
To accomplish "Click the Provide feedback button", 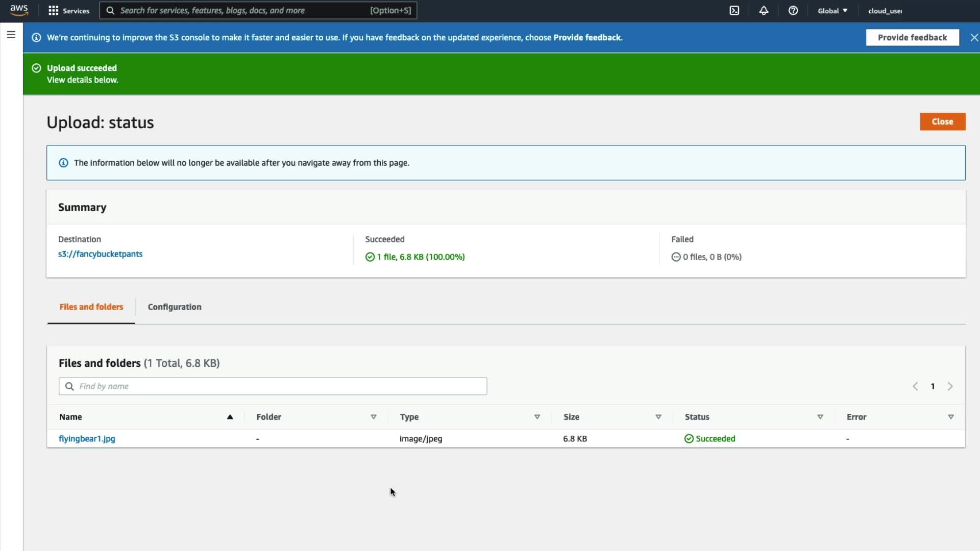I will (912, 37).
